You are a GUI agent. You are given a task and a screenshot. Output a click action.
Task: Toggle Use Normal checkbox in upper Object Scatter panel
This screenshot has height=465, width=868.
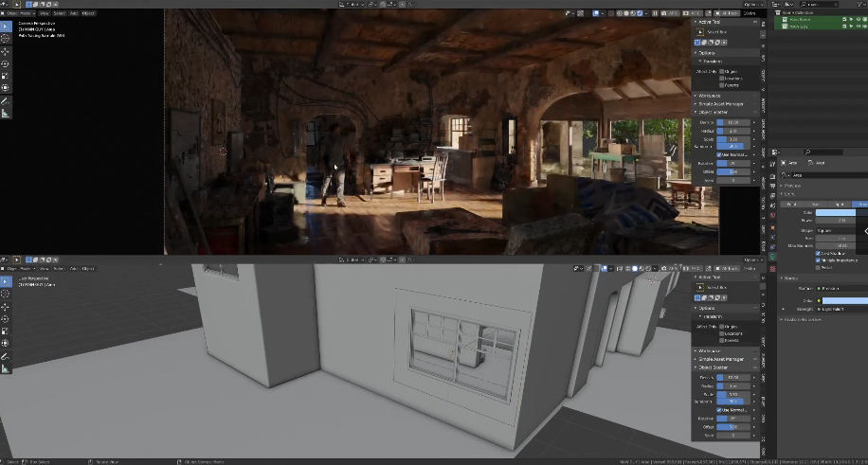[x=720, y=154]
